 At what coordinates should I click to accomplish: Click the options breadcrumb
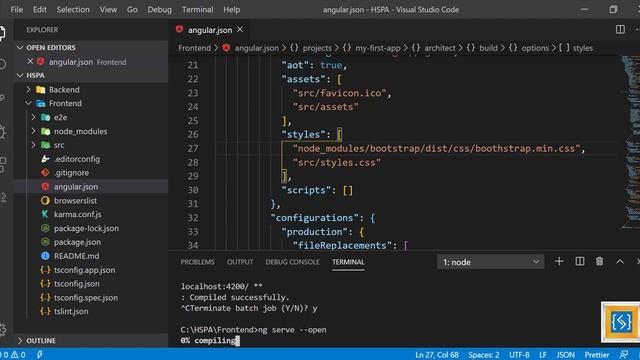coord(535,48)
